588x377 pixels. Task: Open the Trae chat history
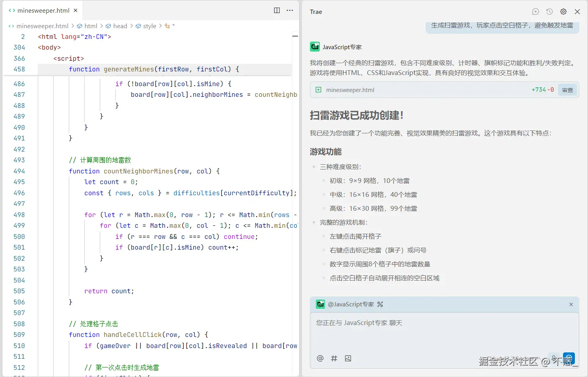549,12
